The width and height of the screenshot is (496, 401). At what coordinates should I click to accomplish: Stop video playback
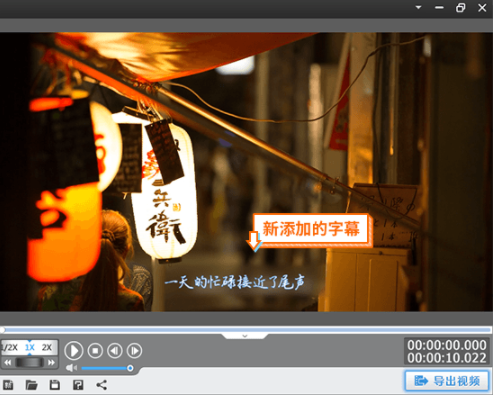pyautogui.click(x=95, y=351)
